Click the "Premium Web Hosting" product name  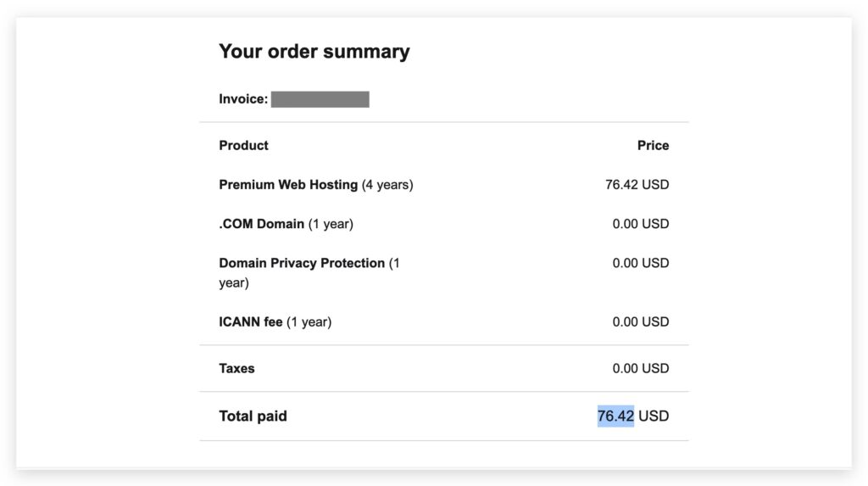[x=288, y=185]
